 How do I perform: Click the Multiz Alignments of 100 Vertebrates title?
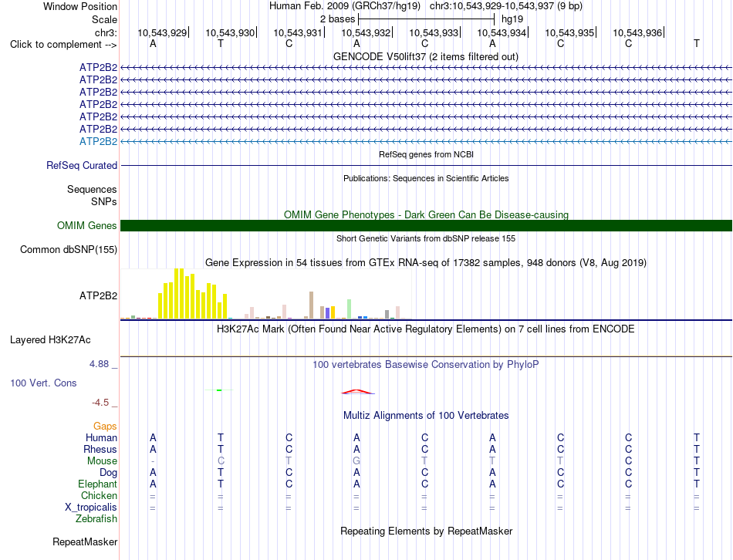[x=426, y=416]
